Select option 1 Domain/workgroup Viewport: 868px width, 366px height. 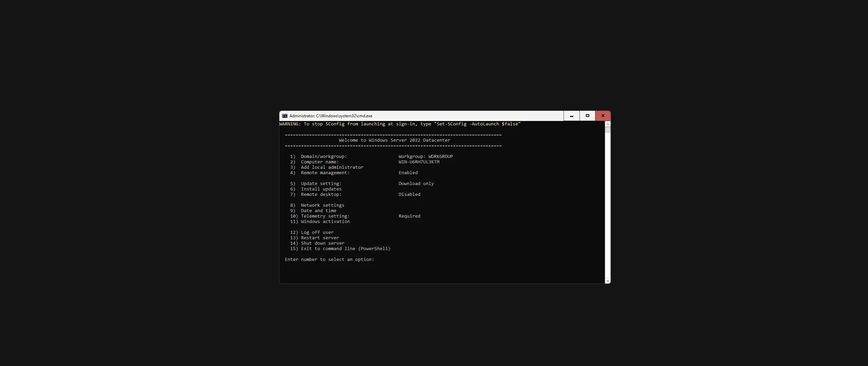(x=318, y=156)
